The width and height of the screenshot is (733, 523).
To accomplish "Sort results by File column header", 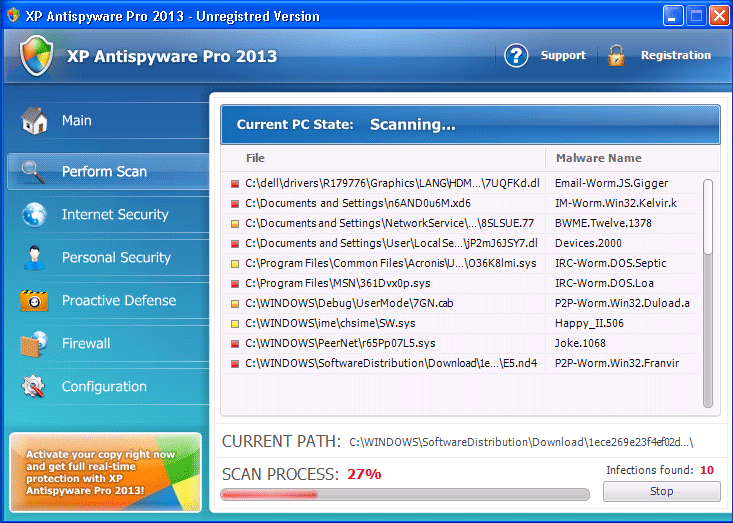I will (x=255, y=158).
